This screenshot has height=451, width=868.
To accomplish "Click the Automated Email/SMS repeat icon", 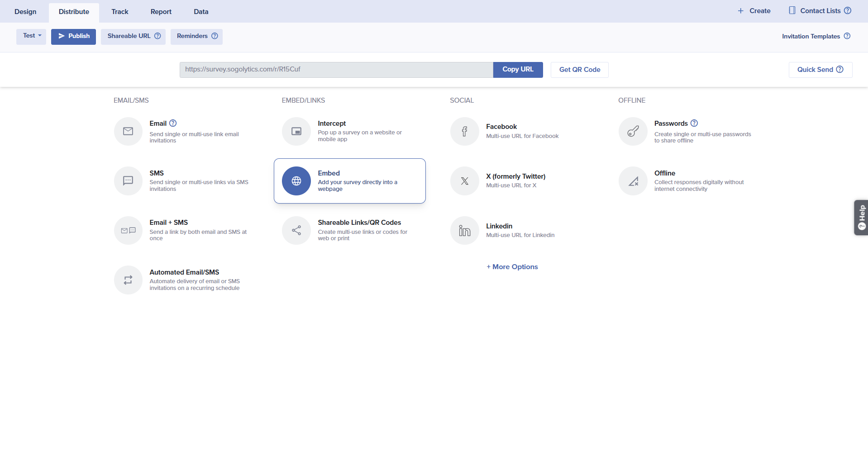I will (128, 280).
